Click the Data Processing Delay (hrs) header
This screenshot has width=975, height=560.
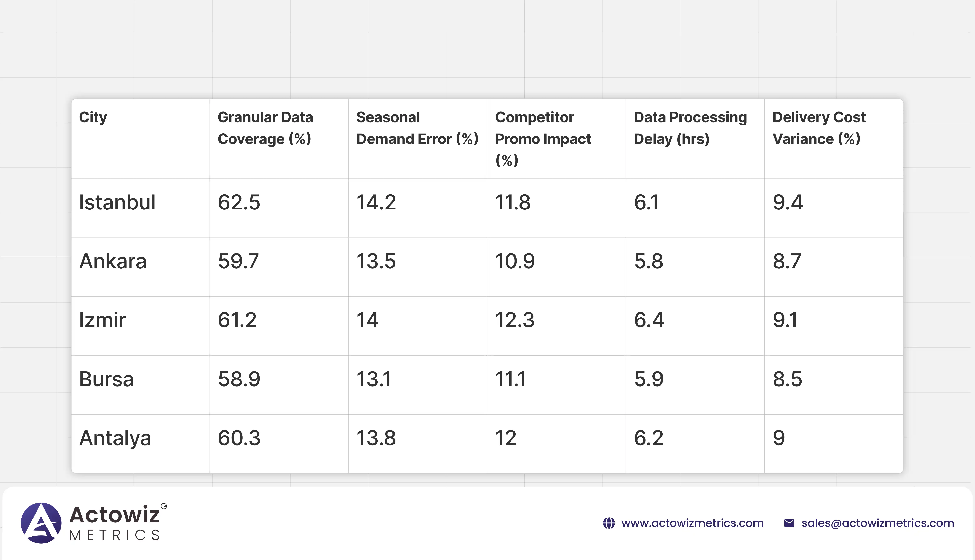690,128
